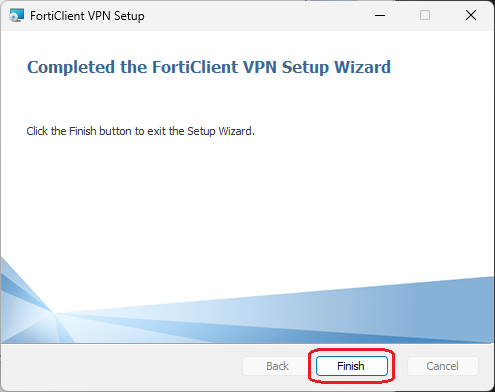
Task: Click the word 'Wizard' in the blue heading
Action: point(363,67)
